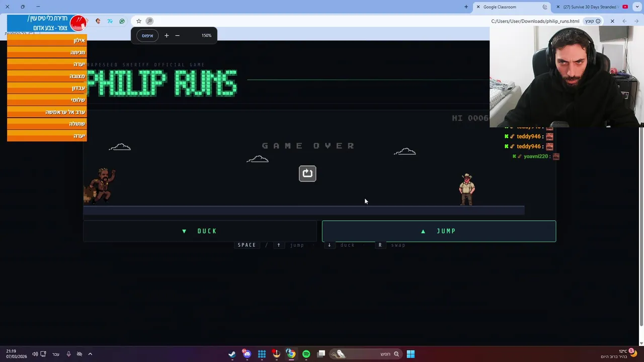This screenshot has height=362, width=644.
Task: Open Spotify from the taskbar
Action: pos(306,354)
